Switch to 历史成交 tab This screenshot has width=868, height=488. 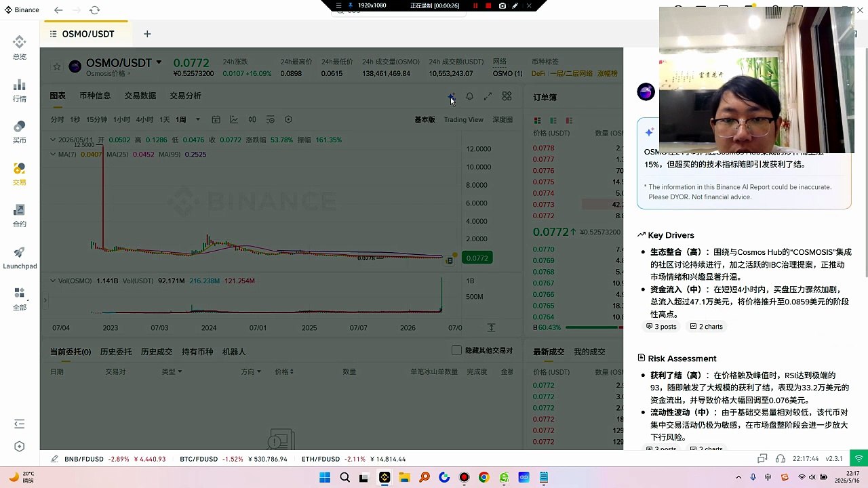pos(157,352)
